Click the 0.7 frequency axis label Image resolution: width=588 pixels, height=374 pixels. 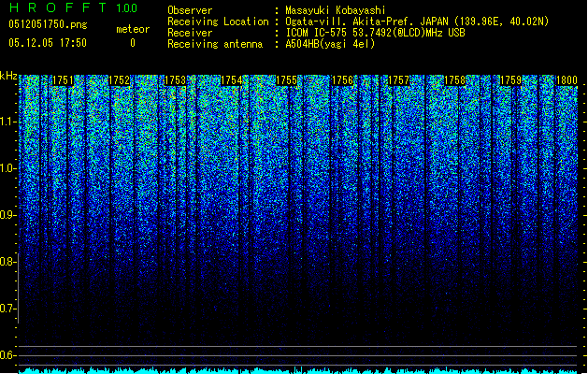click(x=7, y=309)
